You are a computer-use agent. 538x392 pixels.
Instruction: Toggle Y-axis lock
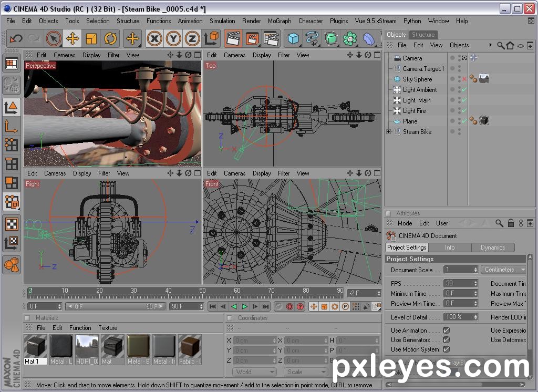[x=173, y=38]
